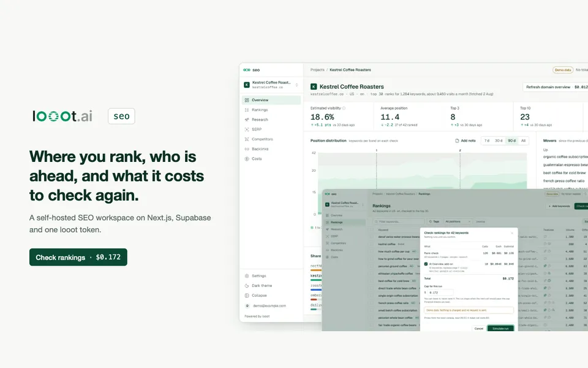The image size is (588, 368).
Task: Click chart note marker 2
Action: click(460, 150)
